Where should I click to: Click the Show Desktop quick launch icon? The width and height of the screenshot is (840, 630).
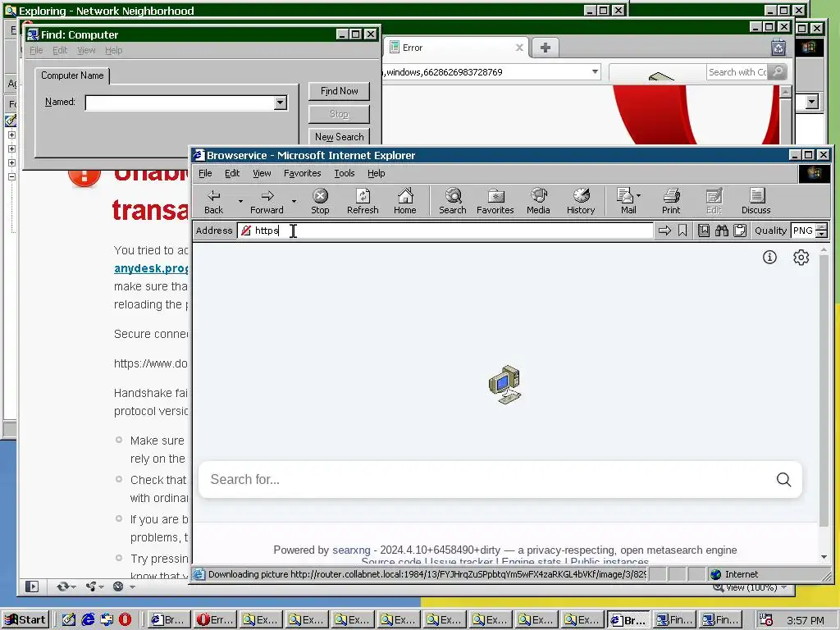(69, 620)
